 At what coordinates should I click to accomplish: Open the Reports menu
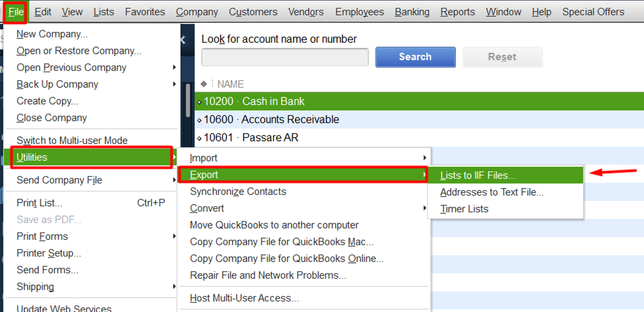[x=457, y=12]
